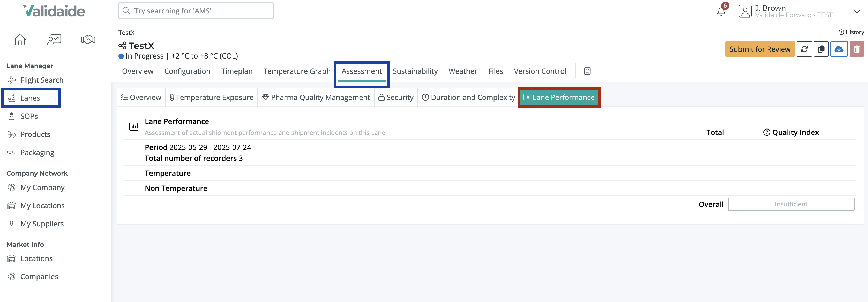Open notifications bell with 6 alerts
This screenshot has height=302, width=868.
click(x=721, y=11)
